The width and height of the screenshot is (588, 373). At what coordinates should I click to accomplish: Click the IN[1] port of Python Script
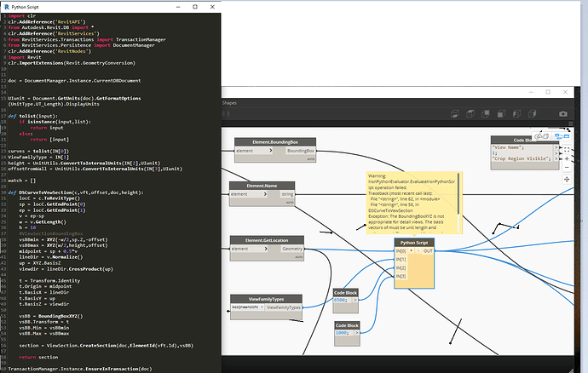click(401, 260)
